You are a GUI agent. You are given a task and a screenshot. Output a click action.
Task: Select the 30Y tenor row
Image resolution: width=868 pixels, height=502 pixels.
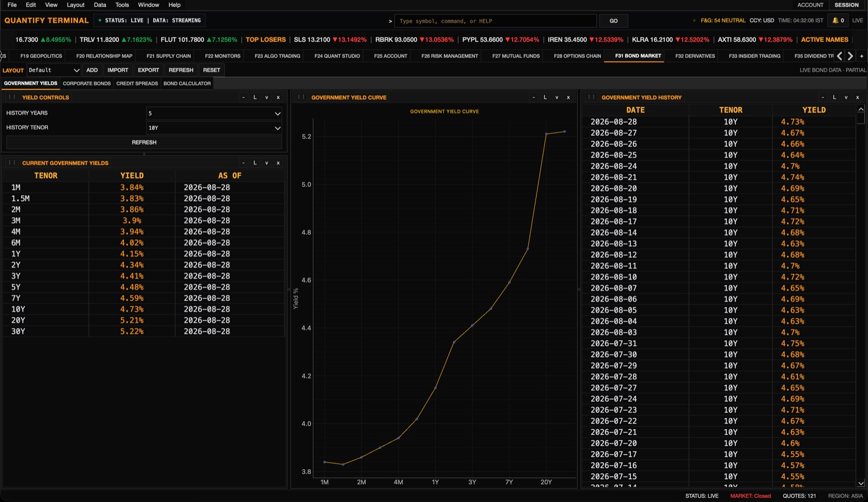pyautogui.click(x=144, y=332)
